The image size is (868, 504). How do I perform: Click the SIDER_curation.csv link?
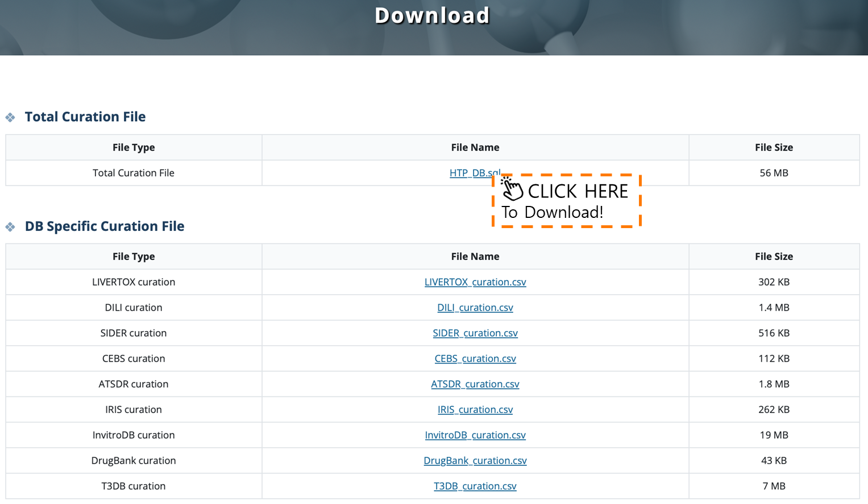475,333
